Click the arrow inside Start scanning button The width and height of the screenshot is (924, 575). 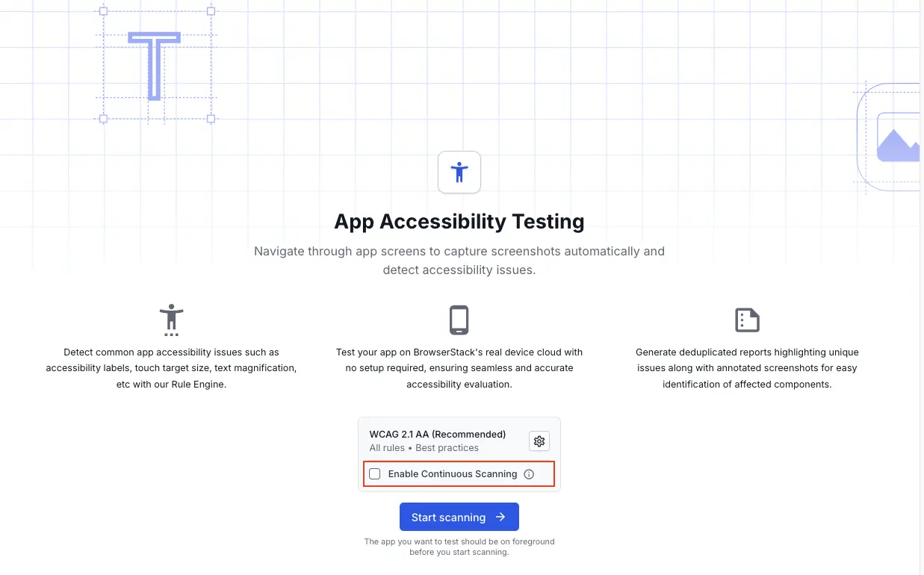500,517
